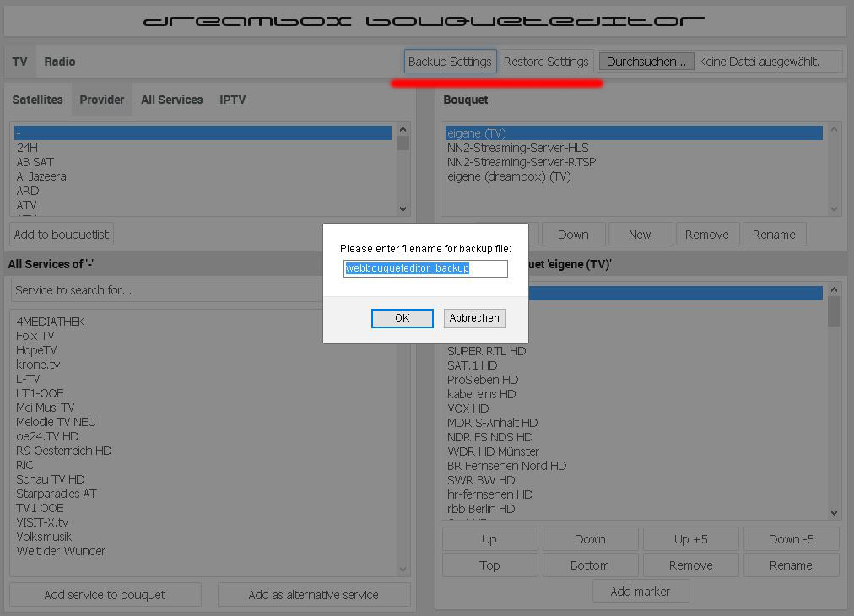Screen dimensions: 854x616
Task: Open the IPTV tab
Action: (232, 100)
